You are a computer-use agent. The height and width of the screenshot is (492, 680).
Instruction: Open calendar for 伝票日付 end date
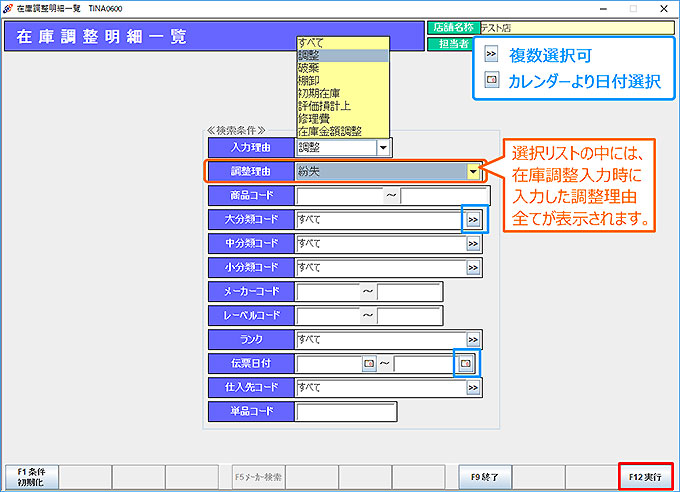(x=466, y=363)
